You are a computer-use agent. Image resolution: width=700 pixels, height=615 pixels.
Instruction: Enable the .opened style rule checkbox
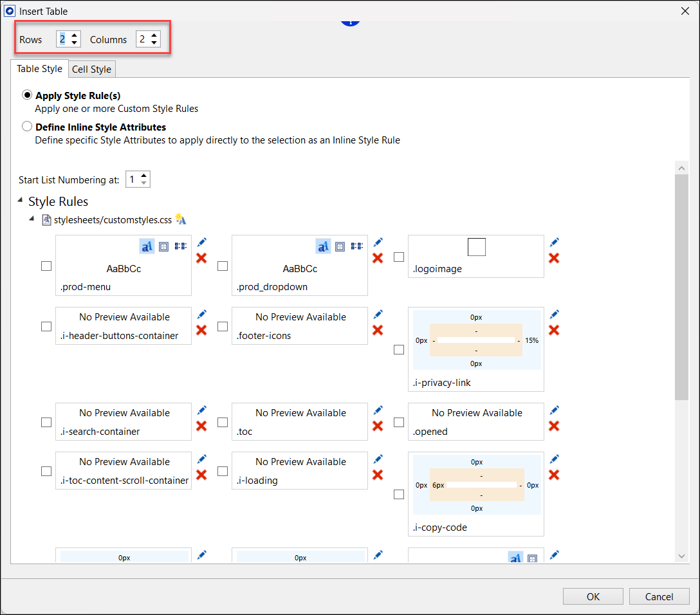tap(399, 422)
